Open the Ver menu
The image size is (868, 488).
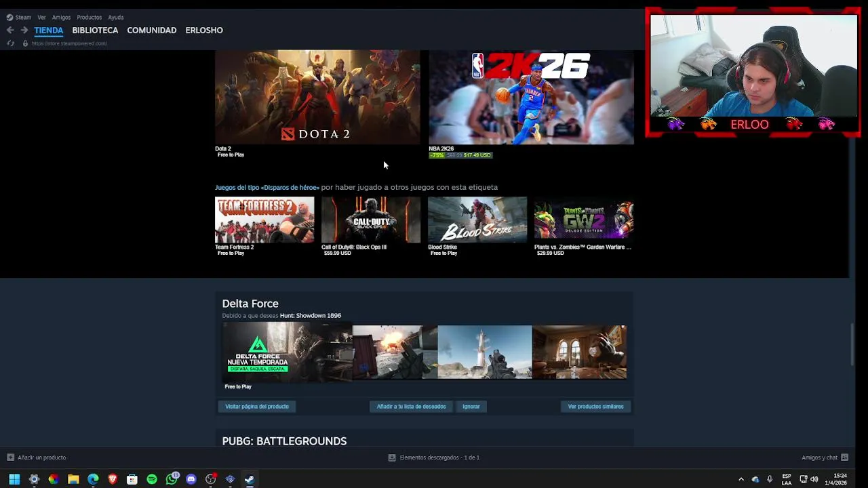[41, 18]
